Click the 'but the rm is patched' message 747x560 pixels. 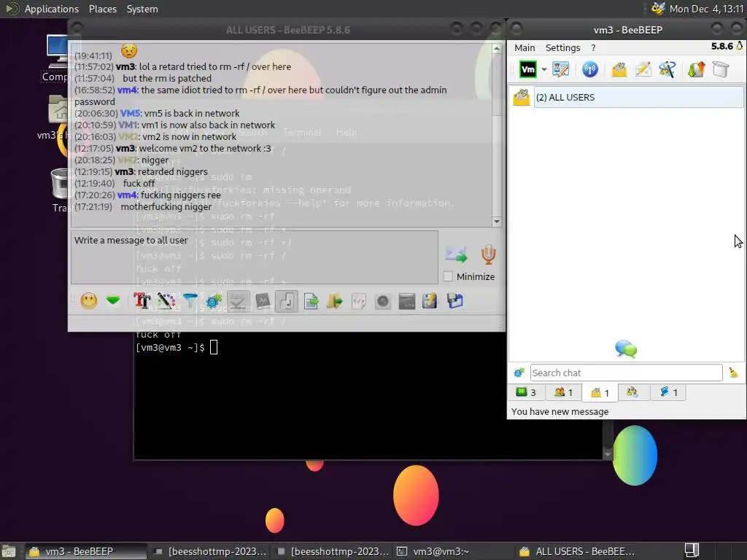coord(167,78)
